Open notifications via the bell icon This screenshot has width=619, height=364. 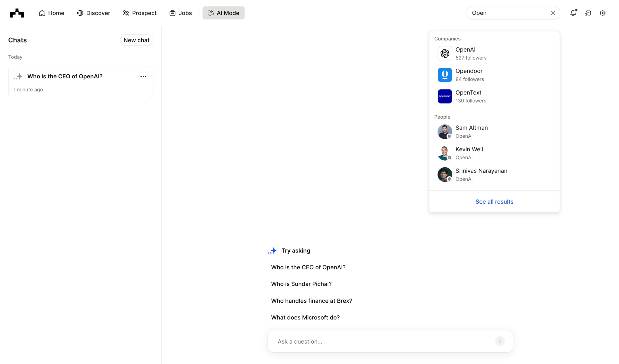pos(573,13)
